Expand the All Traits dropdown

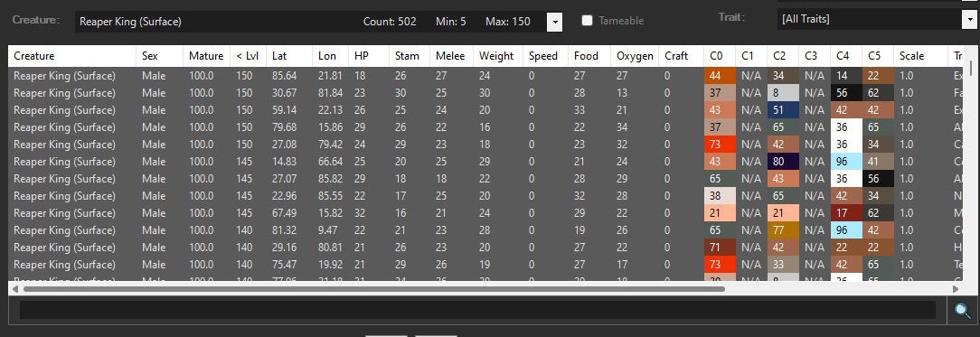[x=969, y=19]
